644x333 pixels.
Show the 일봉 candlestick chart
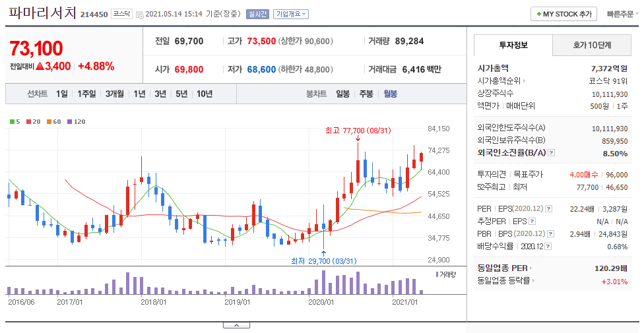pos(342,94)
